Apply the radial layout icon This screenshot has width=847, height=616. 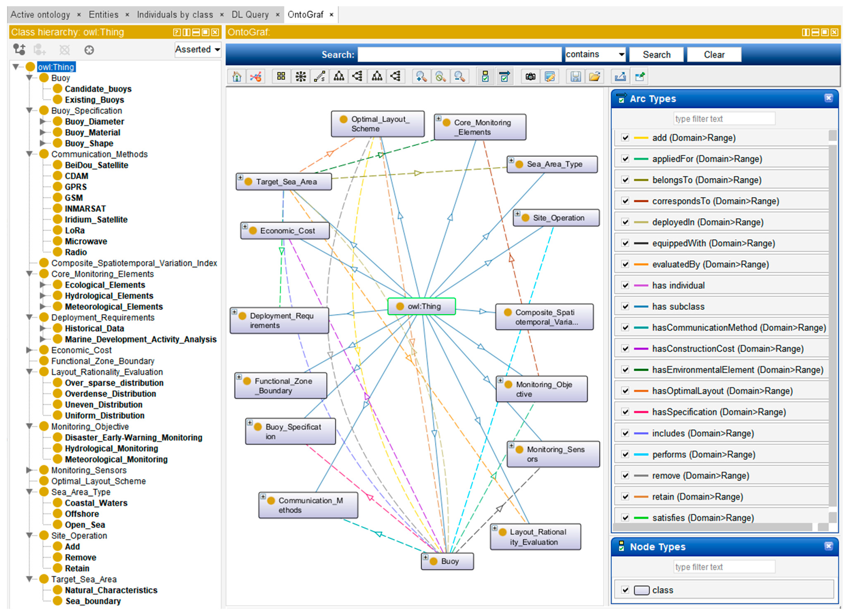[x=301, y=77]
